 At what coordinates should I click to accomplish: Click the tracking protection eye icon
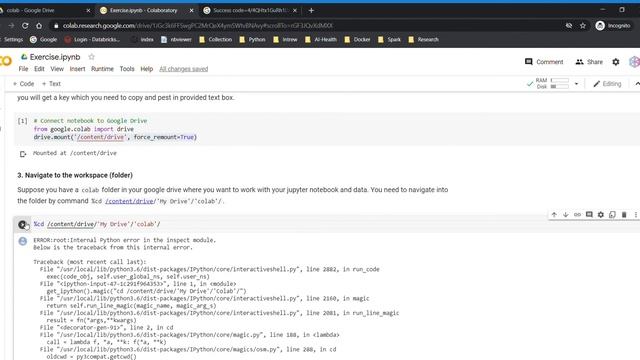(569, 25)
